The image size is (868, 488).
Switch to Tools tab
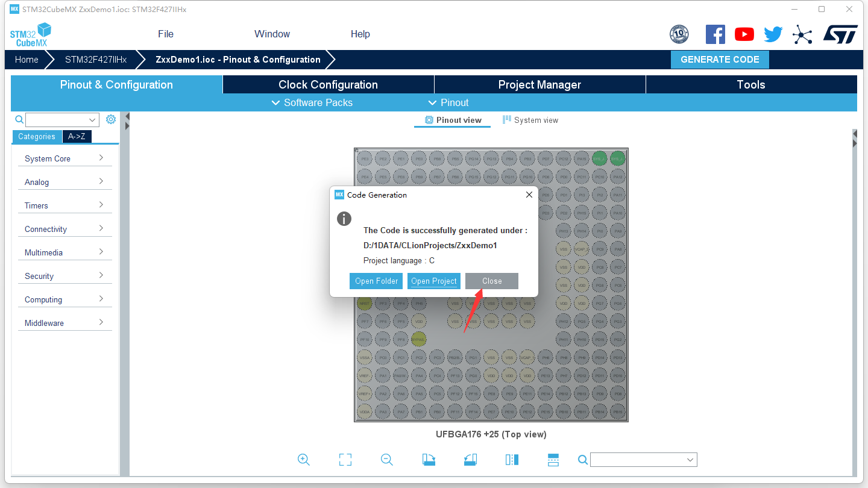tap(751, 84)
